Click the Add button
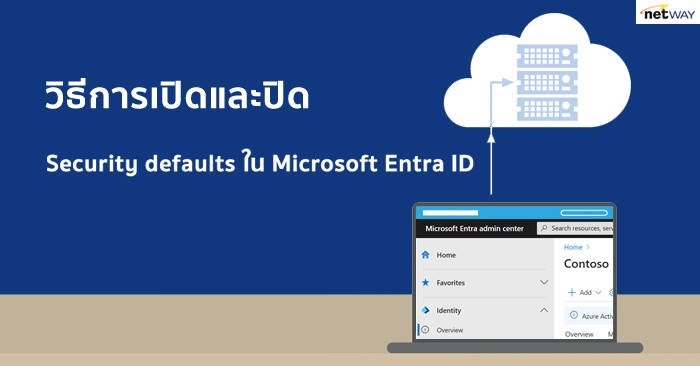The width and height of the screenshot is (700, 366). tap(584, 292)
